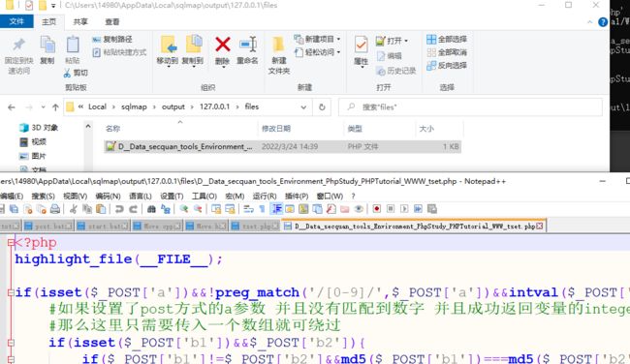Click the Explorer Refresh button
Screen dimensions: 630x364
tap(322, 107)
